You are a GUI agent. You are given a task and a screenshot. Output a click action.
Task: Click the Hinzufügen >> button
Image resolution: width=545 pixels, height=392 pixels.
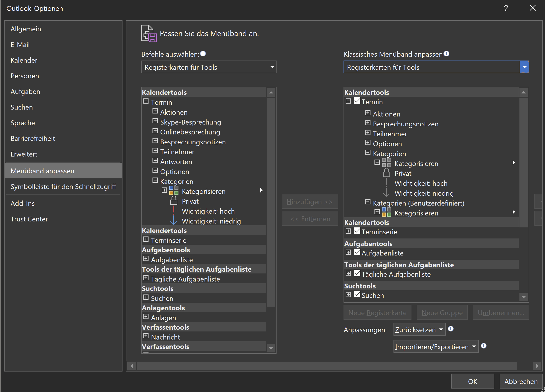(310, 202)
